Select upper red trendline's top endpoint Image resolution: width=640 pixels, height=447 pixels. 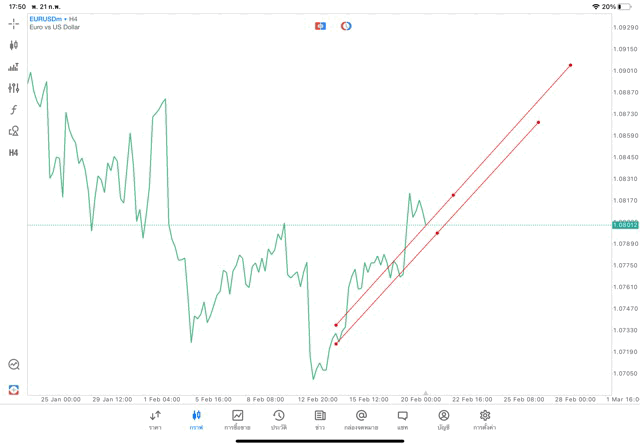[570, 65]
